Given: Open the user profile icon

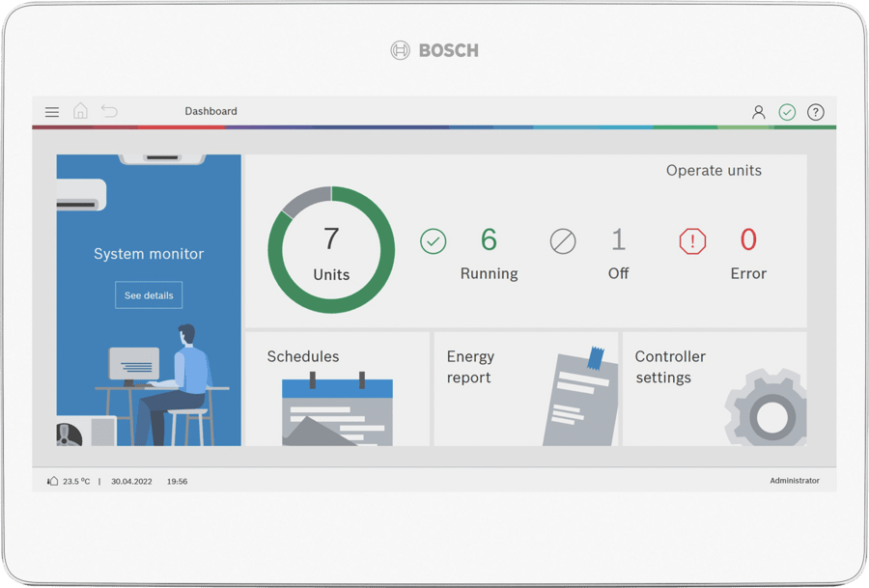Looking at the screenshot, I should (758, 112).
